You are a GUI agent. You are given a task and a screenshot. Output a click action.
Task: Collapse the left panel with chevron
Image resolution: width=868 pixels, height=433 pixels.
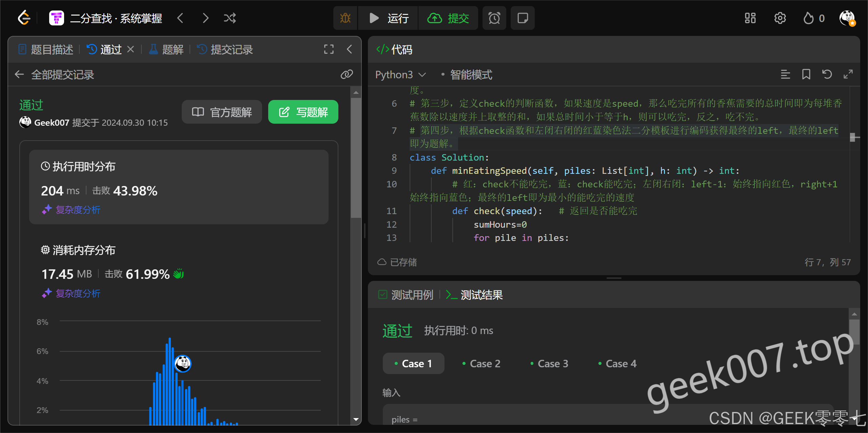tap(350, 49)
